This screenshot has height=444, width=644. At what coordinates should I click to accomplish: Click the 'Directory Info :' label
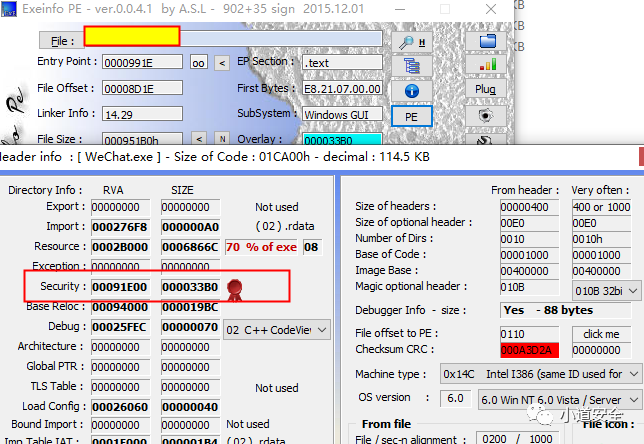(45, 190)
